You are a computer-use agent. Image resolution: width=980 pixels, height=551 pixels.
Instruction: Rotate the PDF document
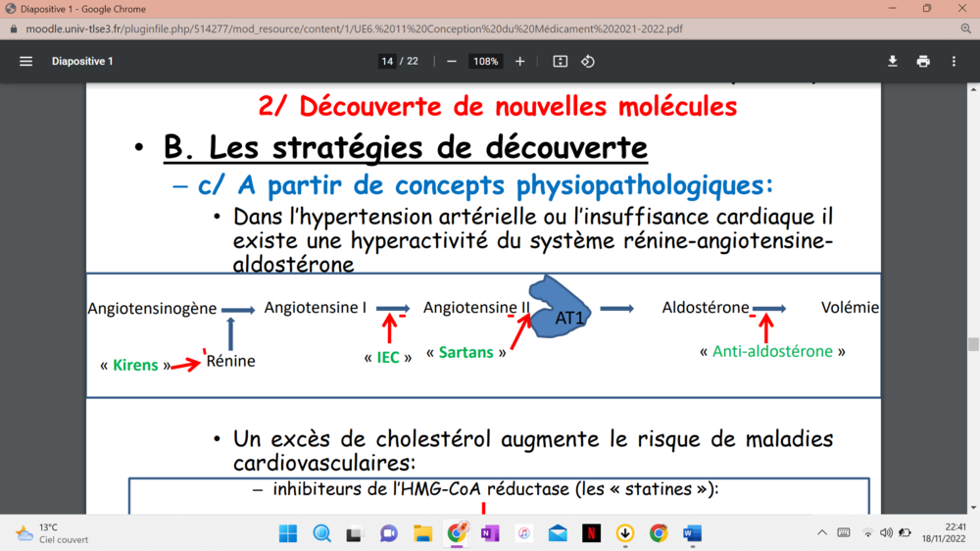(588, 61)
